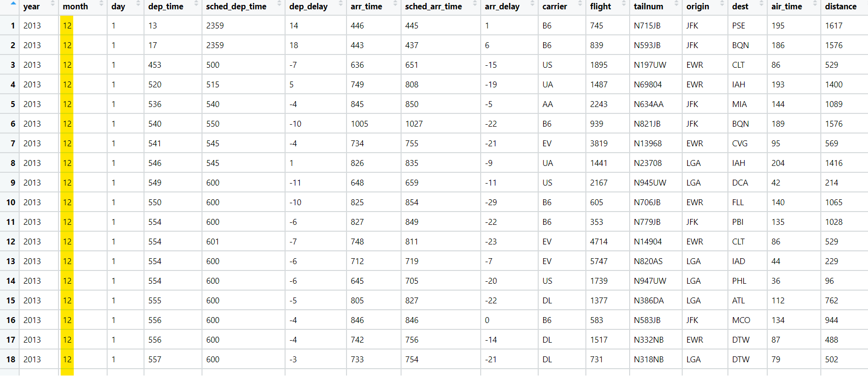The width and height of the screenshot is (868, 377).
Task: Select tailnum cell N715JB
Action: [647, 26]
